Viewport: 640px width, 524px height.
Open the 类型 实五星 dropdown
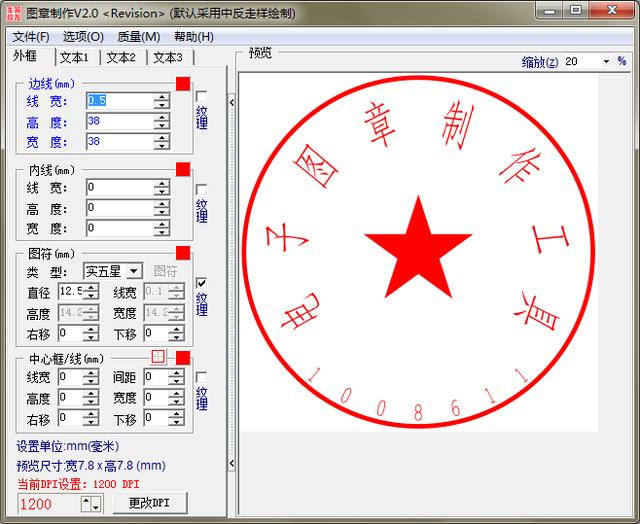point(134,271)
